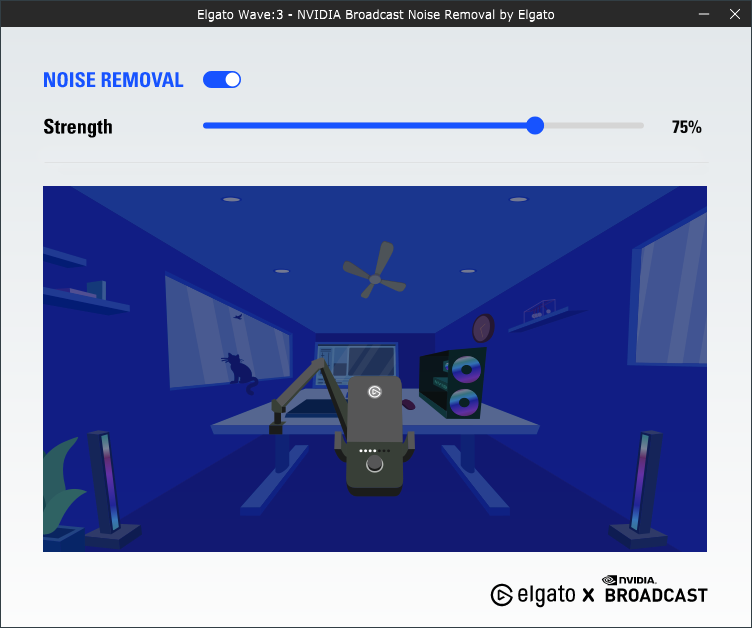Click the Elgato logo
The image size is (752, 628).
(x=530, y=595)
